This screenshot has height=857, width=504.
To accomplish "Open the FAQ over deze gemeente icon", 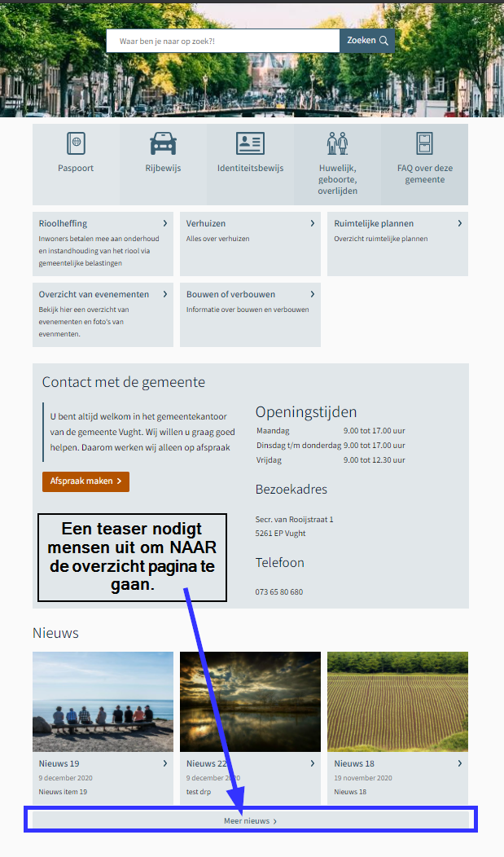I will click(424, 143).
